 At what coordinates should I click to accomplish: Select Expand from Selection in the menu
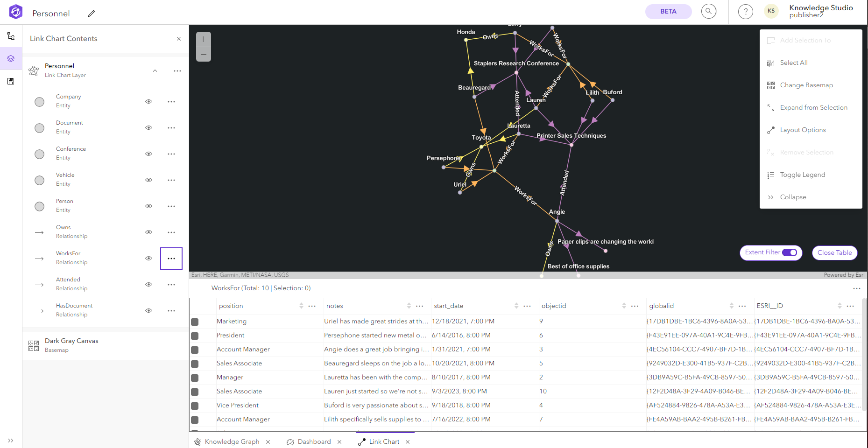tap(813, 107)
